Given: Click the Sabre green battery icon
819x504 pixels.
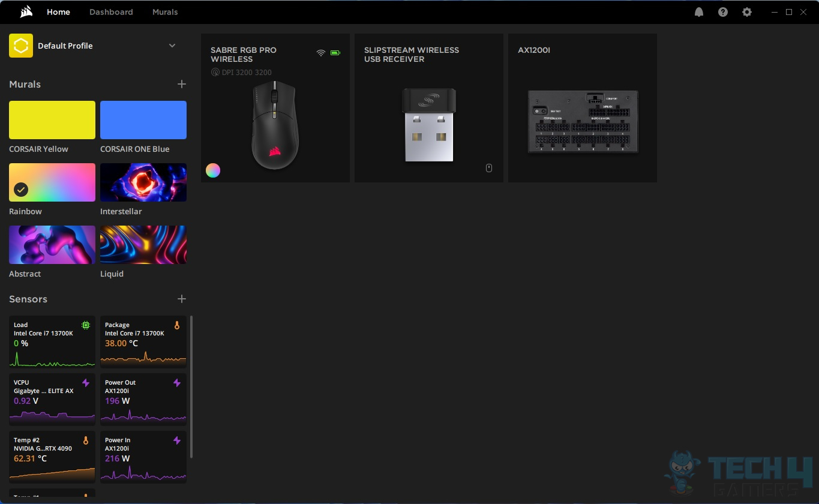Looking at the screenshot, I should click(335, 53).
